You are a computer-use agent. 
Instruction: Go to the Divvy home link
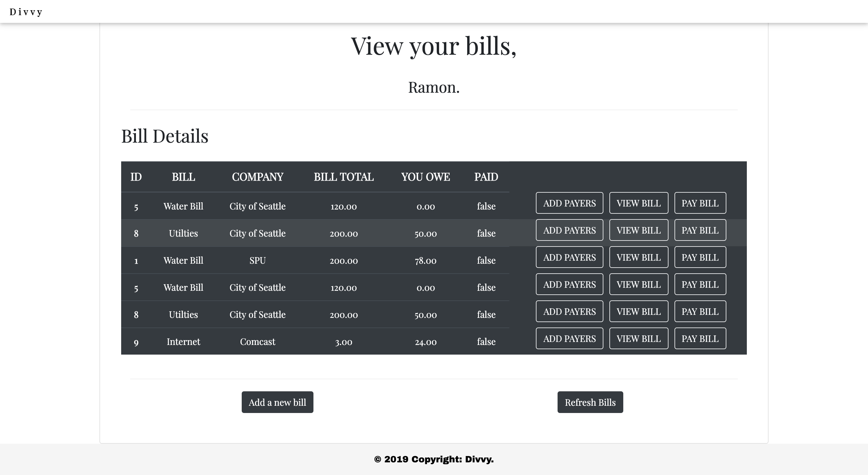tap(26, 12)
